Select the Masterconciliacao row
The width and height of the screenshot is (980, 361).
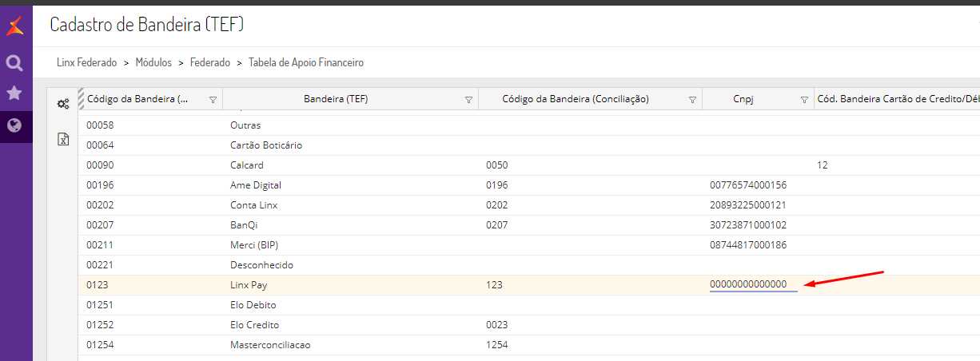point(270,345)
